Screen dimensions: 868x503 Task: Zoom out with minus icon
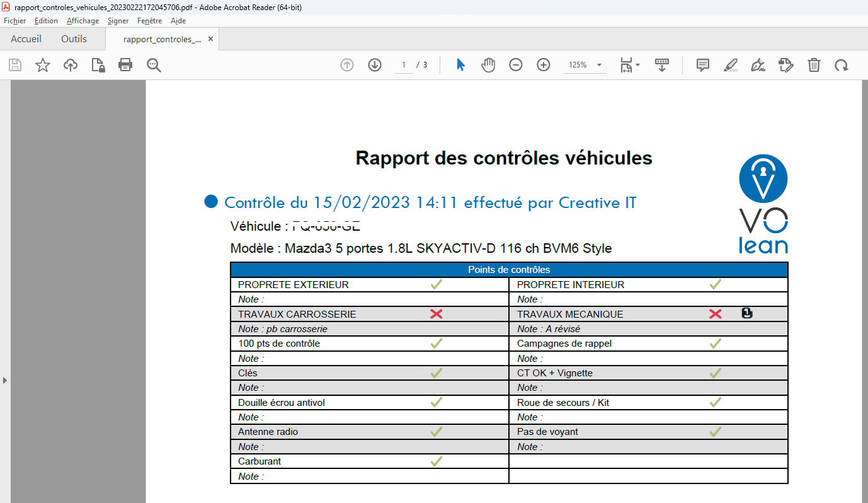point(516,65)
